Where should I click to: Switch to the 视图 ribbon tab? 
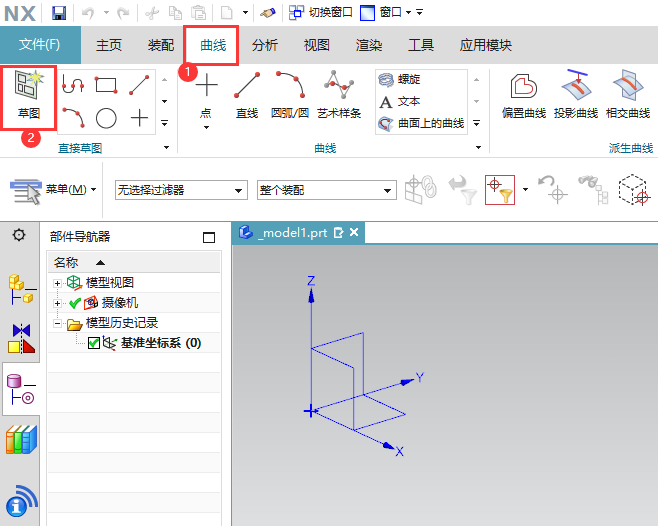pyautogui.click(x=316, y=45)
